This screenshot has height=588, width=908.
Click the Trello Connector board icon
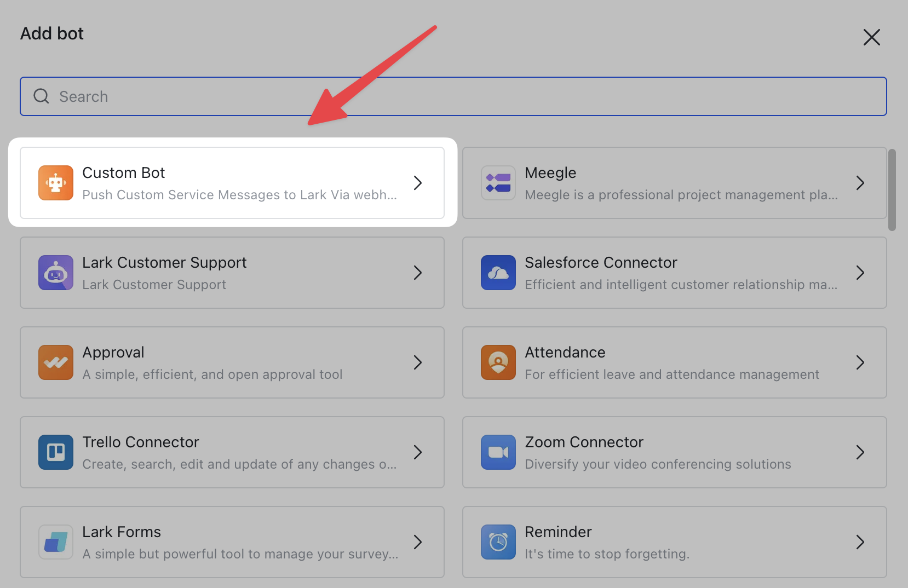tap(56, 452)
